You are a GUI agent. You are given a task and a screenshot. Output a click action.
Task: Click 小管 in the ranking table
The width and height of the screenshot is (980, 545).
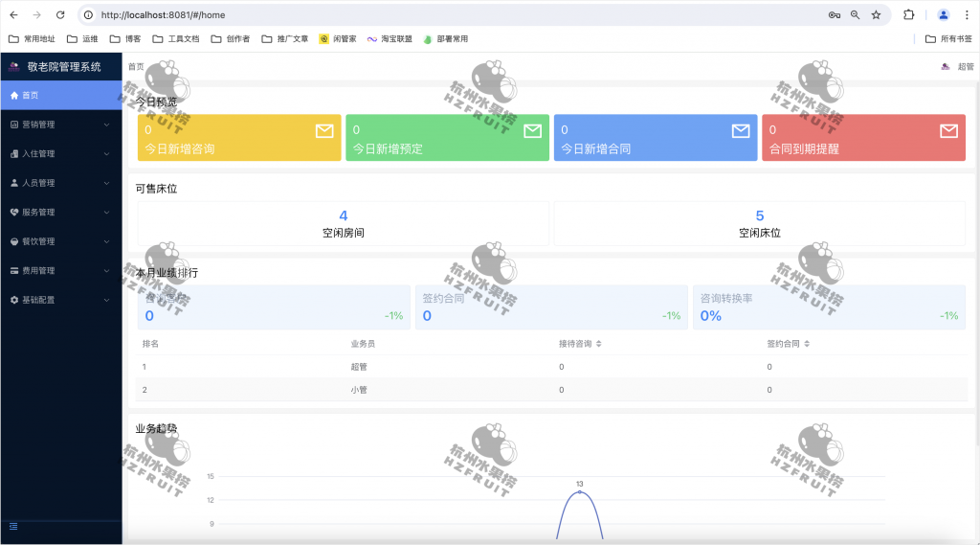[x=359, y=390]
